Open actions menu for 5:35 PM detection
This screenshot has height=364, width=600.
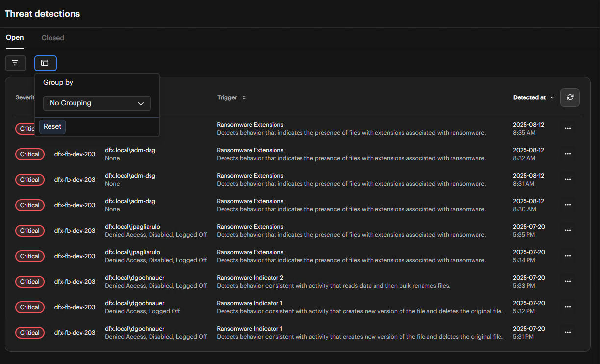coord(568,230)
